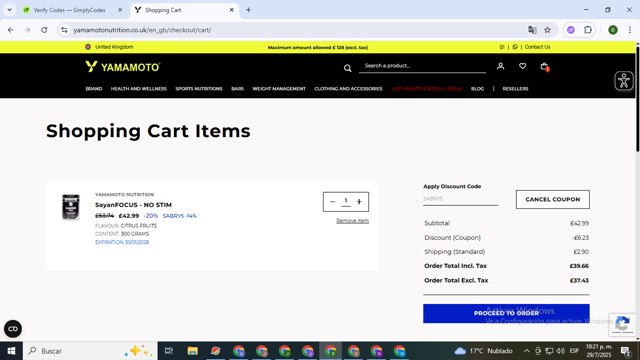This screenshot has width=640, height=360.
Task: Open the BRAND menu
Action: [94, 89]
